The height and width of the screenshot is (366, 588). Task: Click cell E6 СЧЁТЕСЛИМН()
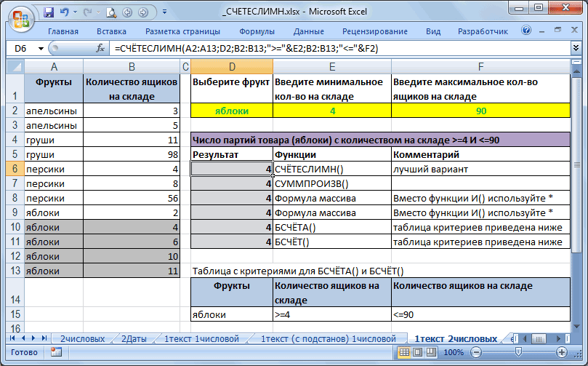click(332, 169)
